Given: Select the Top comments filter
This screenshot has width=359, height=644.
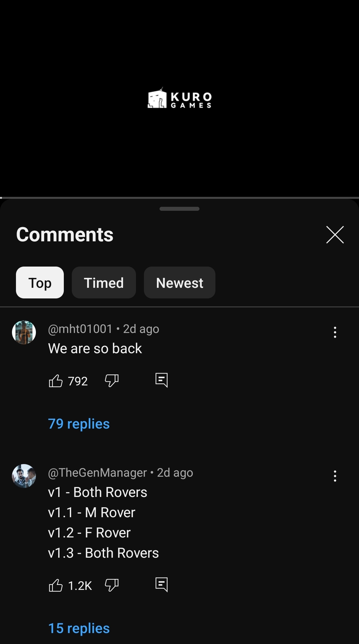Looking at the screenshot, I should 40,282.
